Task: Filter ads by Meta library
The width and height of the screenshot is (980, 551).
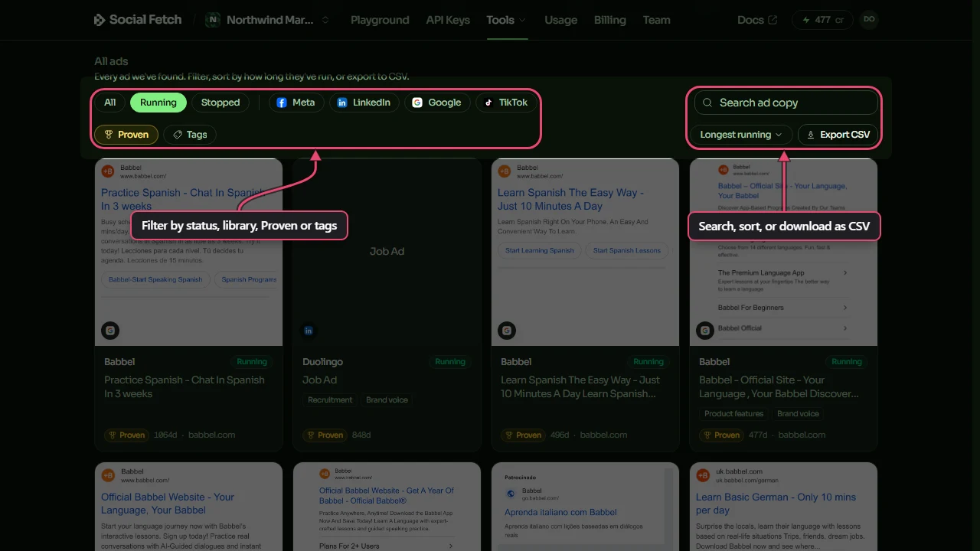Action: 296,103
